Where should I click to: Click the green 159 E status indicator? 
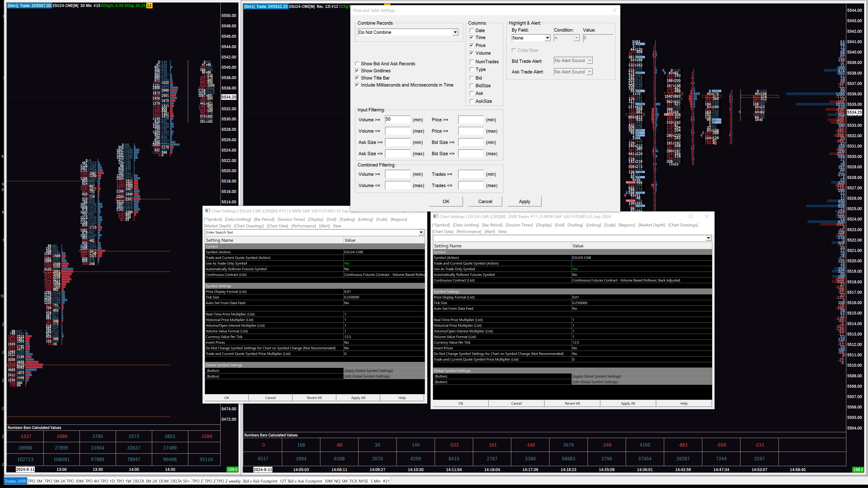[x=233, y=469]
